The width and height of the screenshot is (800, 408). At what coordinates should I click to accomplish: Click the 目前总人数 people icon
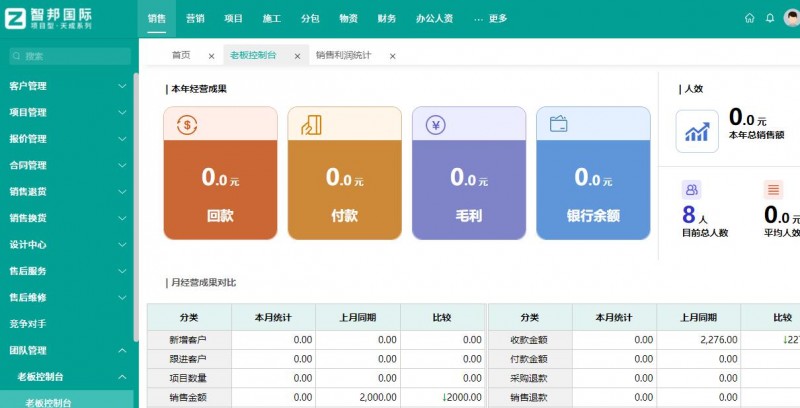(x=692, y=190)
